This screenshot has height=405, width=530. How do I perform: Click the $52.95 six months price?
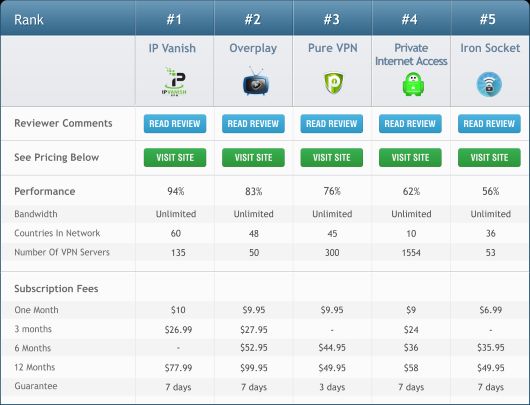(254, 348)
